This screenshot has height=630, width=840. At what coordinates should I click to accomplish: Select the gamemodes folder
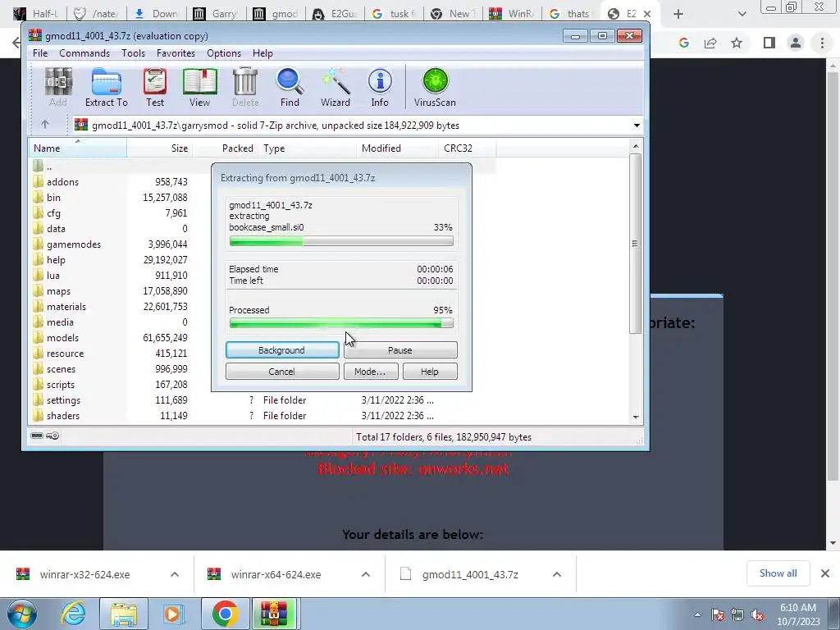[73, 244]
